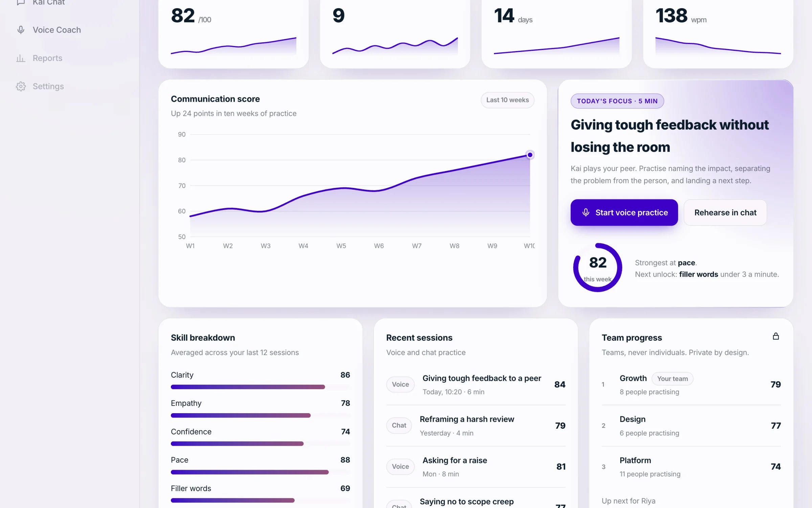The height and width of the screenshot is (508, 812).
Task: Click Voice tag on Asking for a raise
Action: click(400, 466)
